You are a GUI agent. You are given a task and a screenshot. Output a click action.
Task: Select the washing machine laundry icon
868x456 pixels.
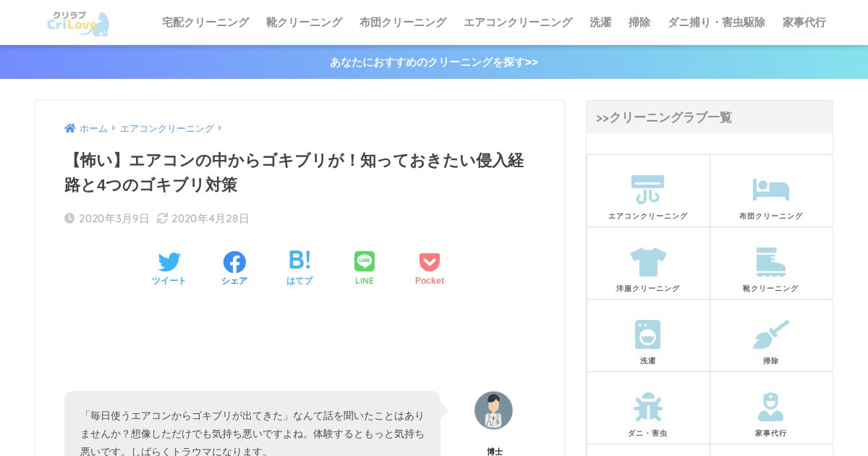(647, 334)
